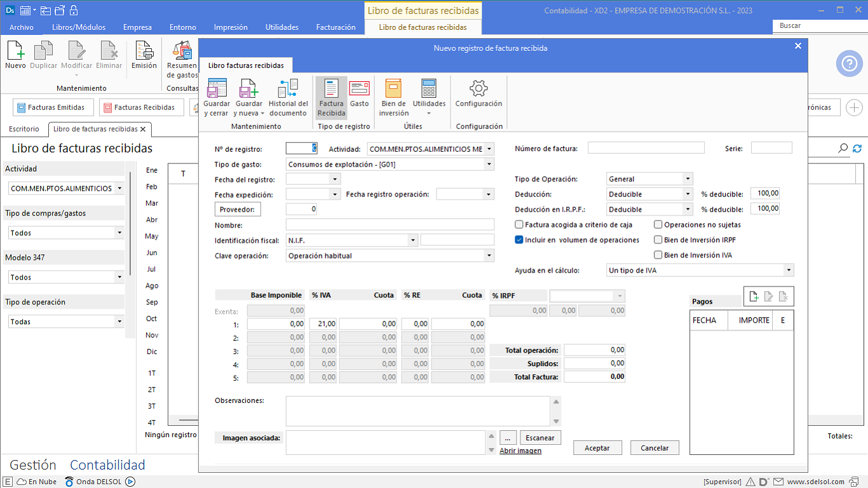The image size is (868, 488).
Task: Expand the Ayuda en el cálculo dropdown
Action: tap(789, 271)
